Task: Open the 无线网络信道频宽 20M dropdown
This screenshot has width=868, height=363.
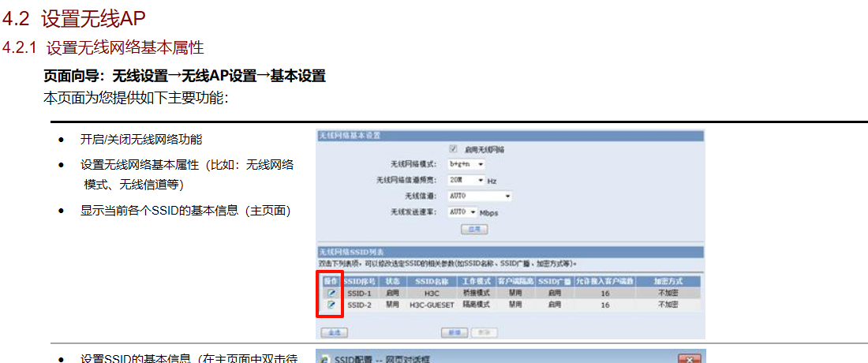Action: click(x=466, y=181)
